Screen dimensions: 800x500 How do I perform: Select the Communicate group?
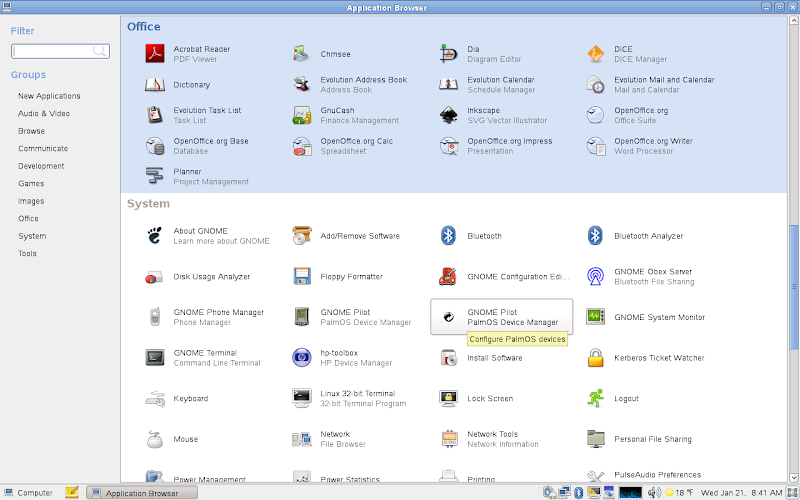pyautogui.click(x=43, y=148)
